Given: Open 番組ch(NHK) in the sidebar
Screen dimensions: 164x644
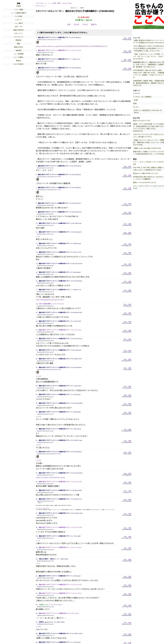Looking at the screenshot, I should tap(18, 47).
